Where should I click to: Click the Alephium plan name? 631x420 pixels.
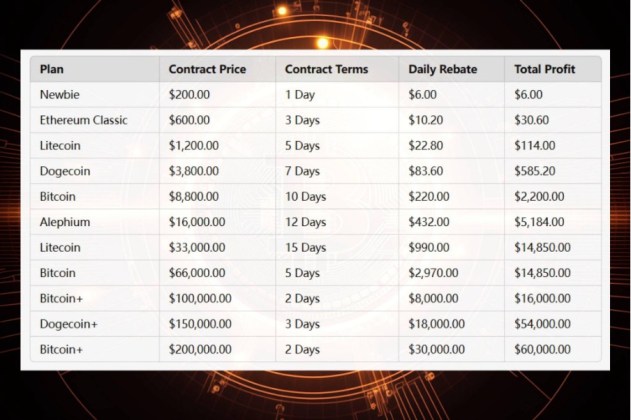(65, 222)
